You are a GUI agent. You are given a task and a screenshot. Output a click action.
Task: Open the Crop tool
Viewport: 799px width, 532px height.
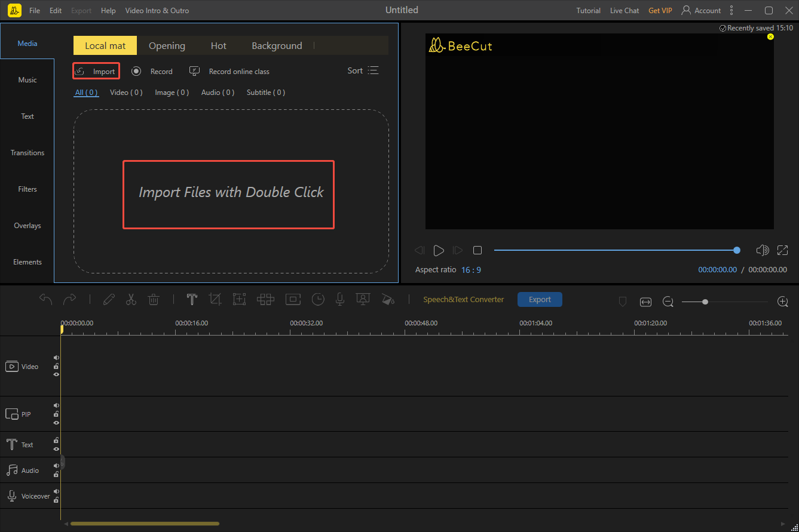[x=215, y=299]
